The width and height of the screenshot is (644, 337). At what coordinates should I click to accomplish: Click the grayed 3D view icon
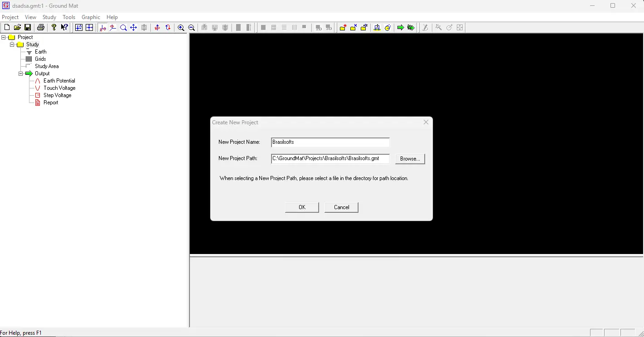pos(329,28)
